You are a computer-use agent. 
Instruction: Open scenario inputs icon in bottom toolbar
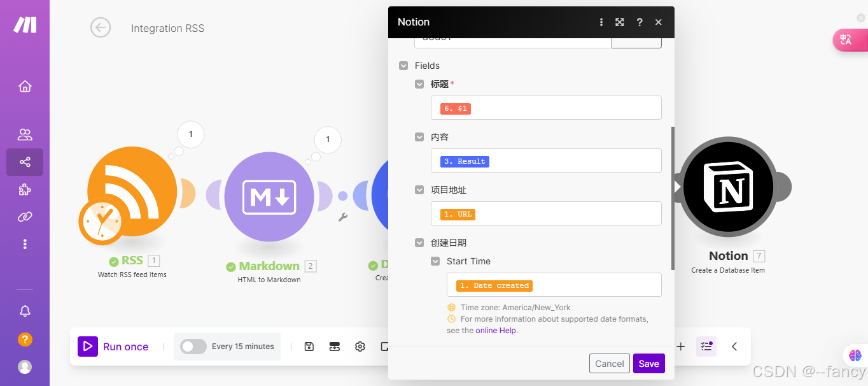pos(335,347)
